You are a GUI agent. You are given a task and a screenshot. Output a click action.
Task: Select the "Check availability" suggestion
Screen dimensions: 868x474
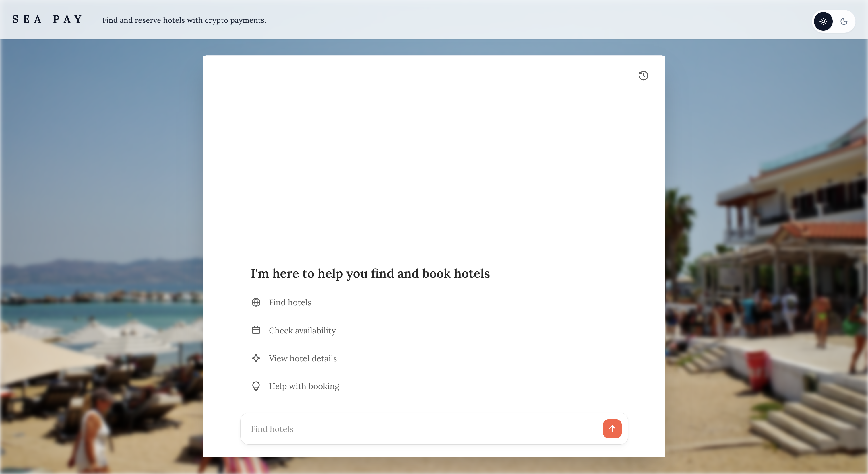[x=302, y=331]
